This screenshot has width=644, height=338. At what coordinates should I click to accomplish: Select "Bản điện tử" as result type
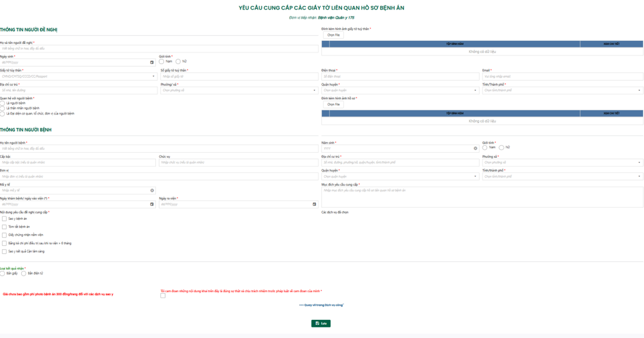tap(24, 273)
